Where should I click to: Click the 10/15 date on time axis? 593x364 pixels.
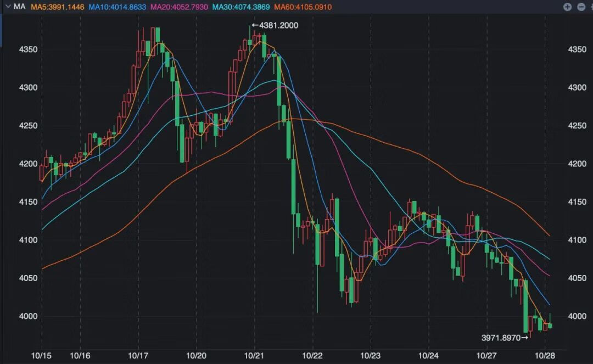pos(41,356)
